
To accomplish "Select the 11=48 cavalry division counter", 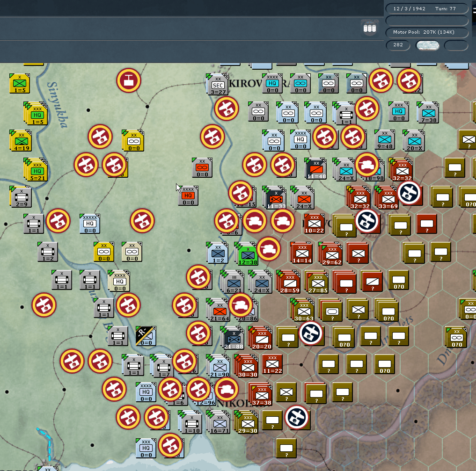I will point(315,168).
